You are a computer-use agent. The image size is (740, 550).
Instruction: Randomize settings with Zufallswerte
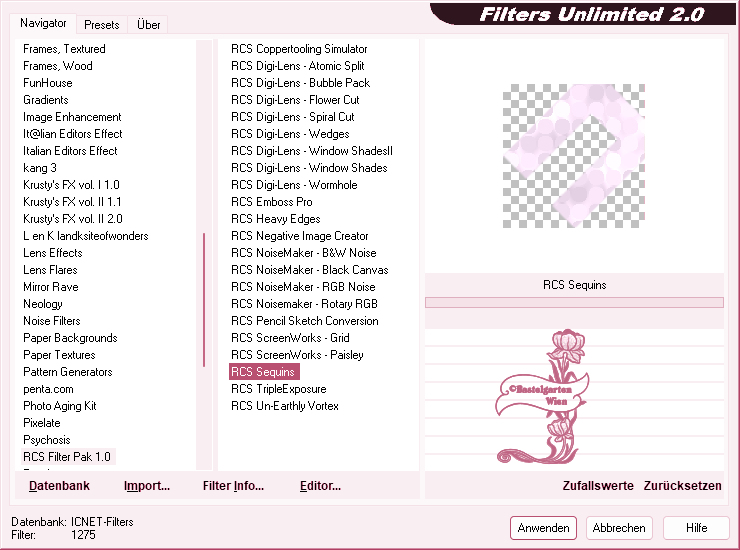click(x=598, y=486)
